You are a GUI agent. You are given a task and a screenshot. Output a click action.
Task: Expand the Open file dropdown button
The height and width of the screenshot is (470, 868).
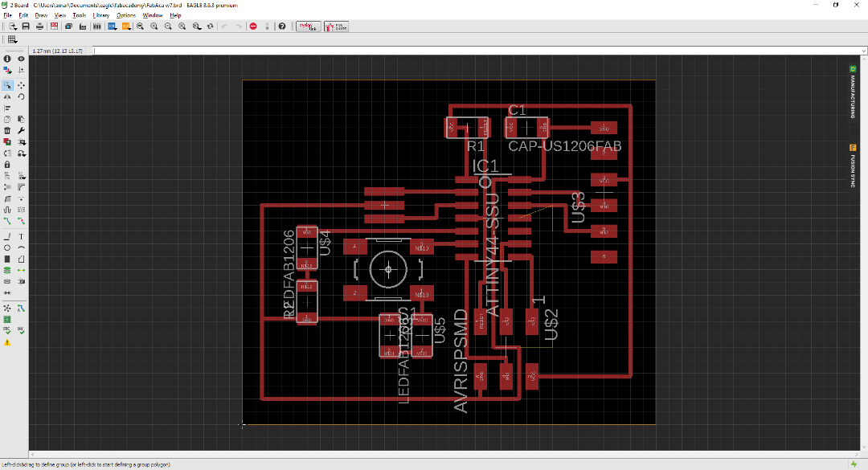click(x=12, y=27)
